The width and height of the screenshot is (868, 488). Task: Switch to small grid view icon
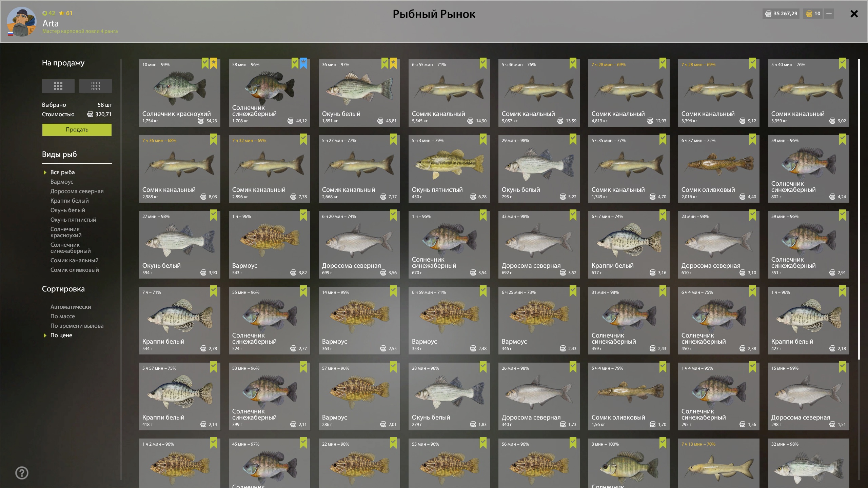click(96, 86)
